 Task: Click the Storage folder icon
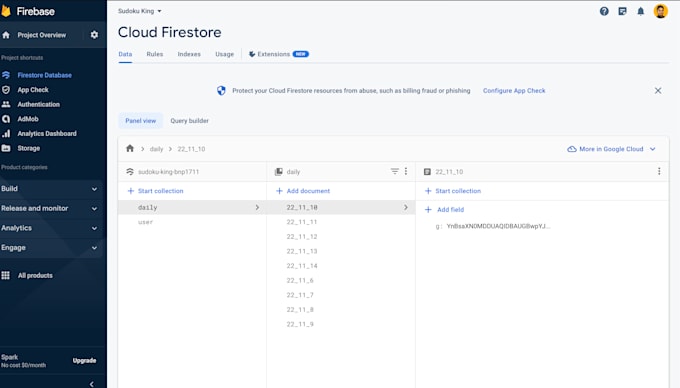click(6, 148)
